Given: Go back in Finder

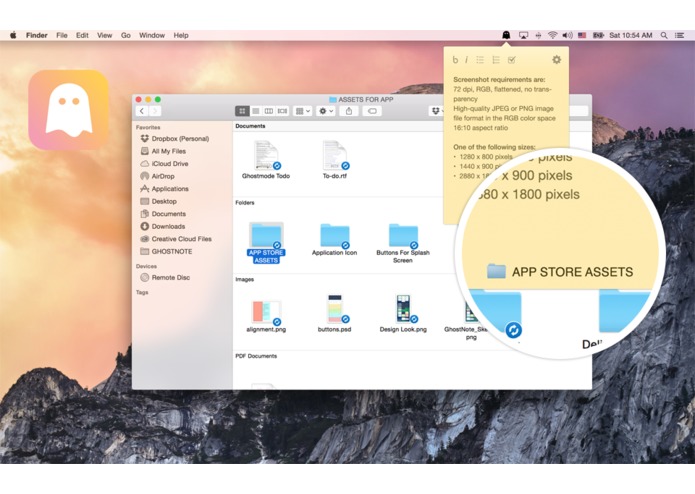Looking at the screenshot, I should tap(142, 111).
